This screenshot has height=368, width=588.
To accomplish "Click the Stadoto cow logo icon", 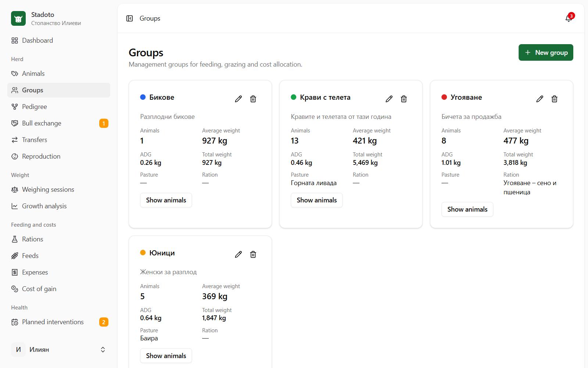I will click(x=18, y=18).
